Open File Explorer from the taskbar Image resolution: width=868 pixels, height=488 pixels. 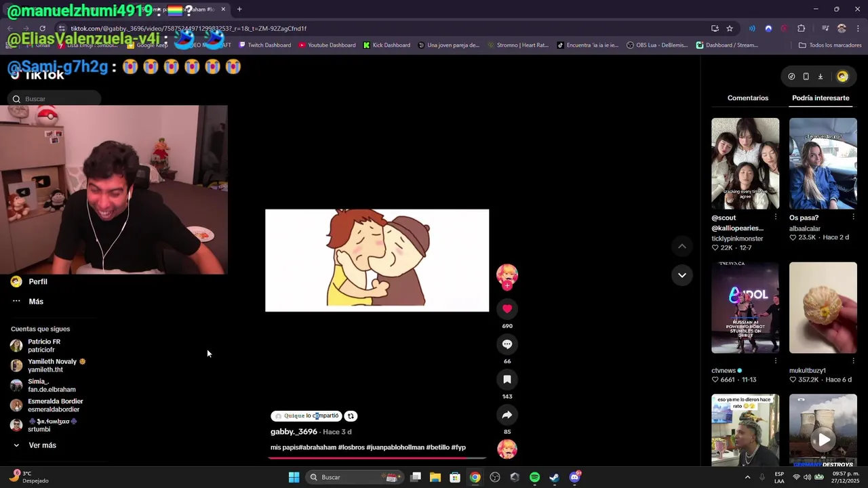point(435,477)
